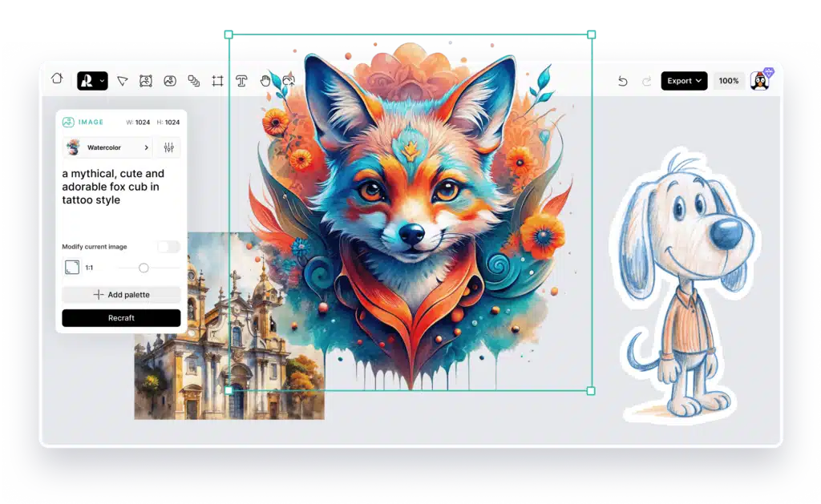
Task: Click the Add palette button
Action: point(120,294)
